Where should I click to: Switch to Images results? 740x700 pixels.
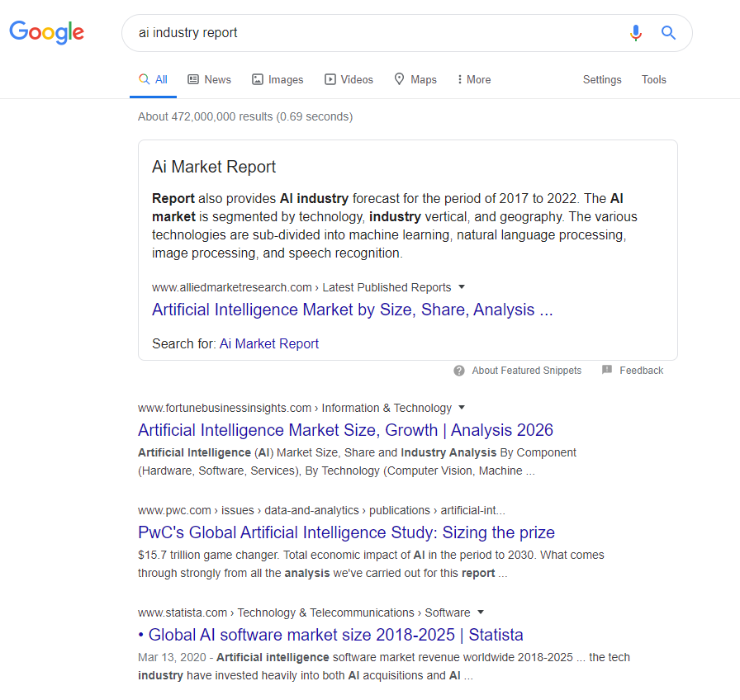pos(277,80)
